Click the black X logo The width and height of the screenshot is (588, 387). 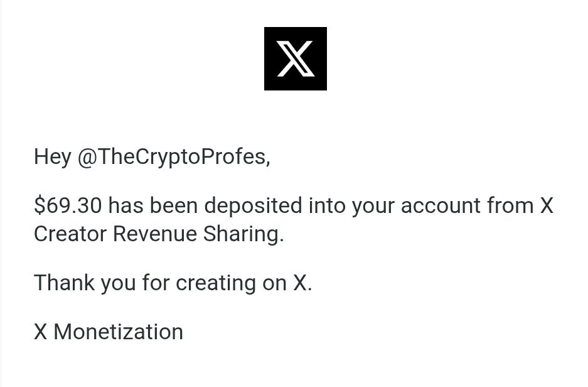click(295, 58)
